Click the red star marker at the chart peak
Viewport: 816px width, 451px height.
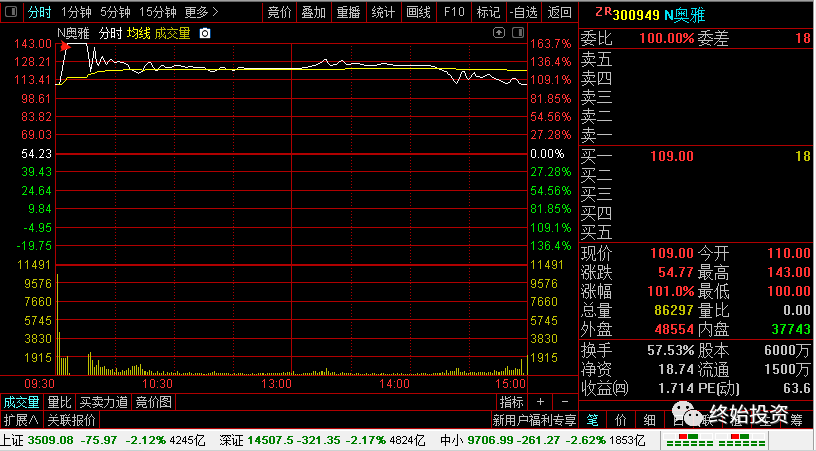pyautogui.click(x=65, y=47)
